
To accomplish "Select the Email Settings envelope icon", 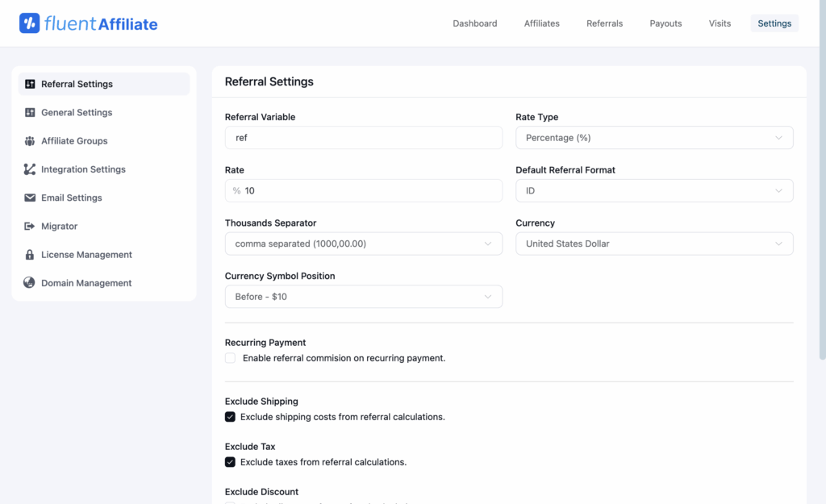I will [x=30, y=198].
